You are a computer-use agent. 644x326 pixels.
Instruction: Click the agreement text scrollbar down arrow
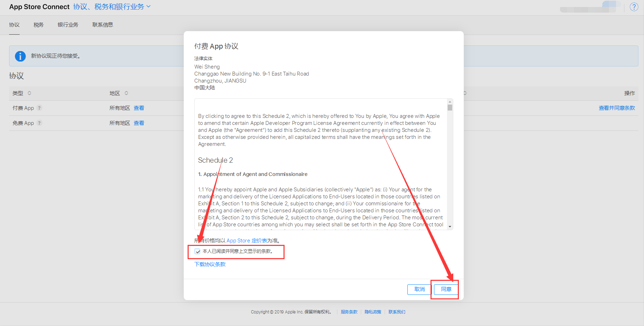coord(450,227)
